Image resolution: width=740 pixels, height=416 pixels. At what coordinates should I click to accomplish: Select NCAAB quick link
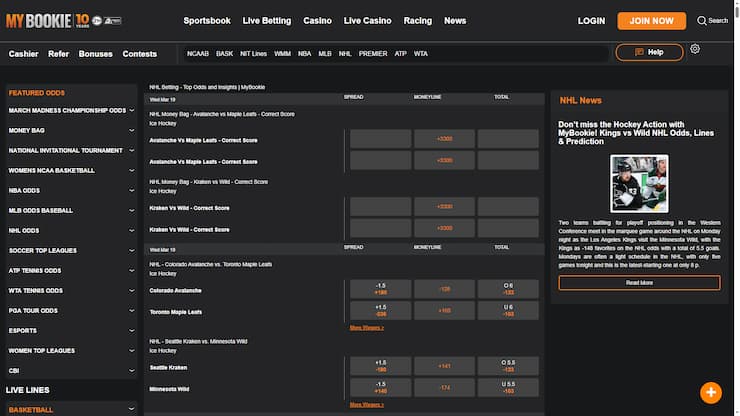[198, 54]
